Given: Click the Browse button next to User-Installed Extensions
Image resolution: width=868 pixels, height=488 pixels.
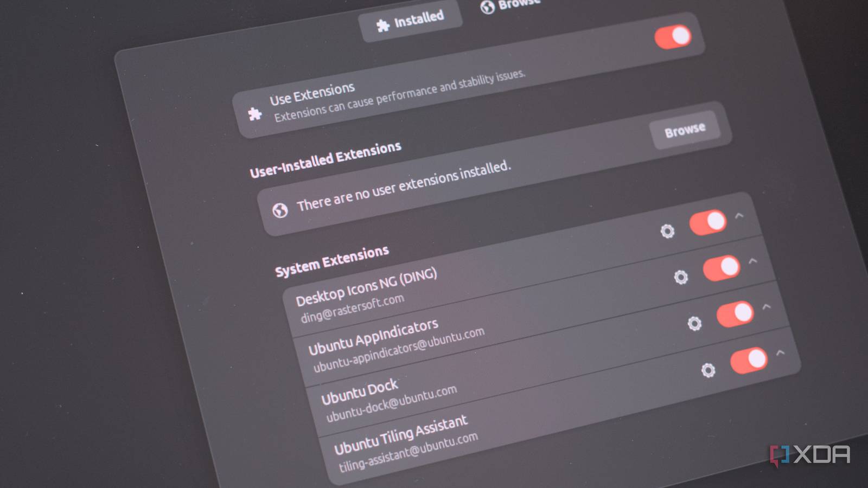Looking at the screenshot, I should pyautogui.click(x=685, y=130).
